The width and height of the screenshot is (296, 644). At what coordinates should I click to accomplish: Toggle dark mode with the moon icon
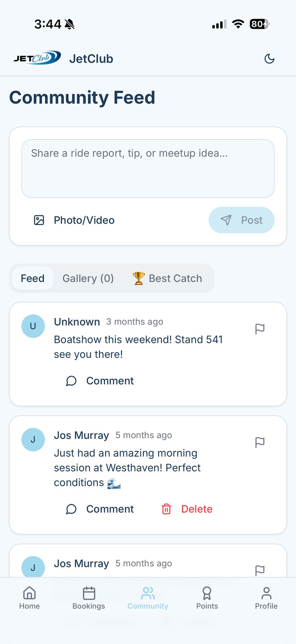269,59
